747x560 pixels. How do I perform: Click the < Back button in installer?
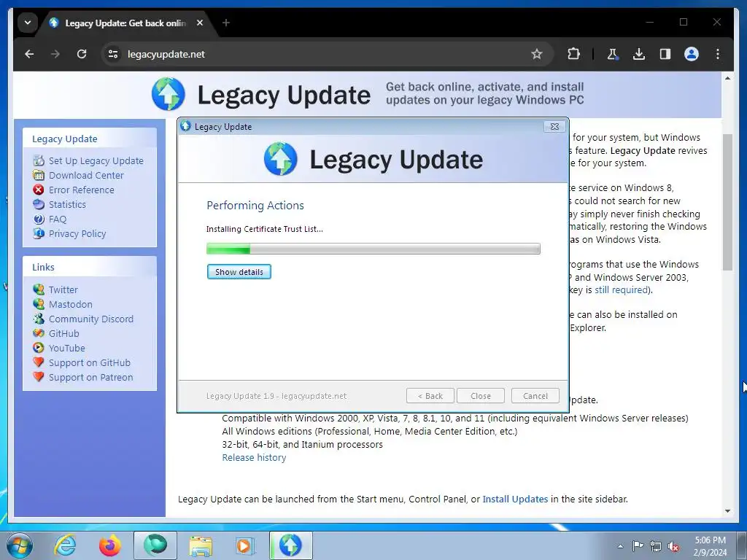click(430, 396)
